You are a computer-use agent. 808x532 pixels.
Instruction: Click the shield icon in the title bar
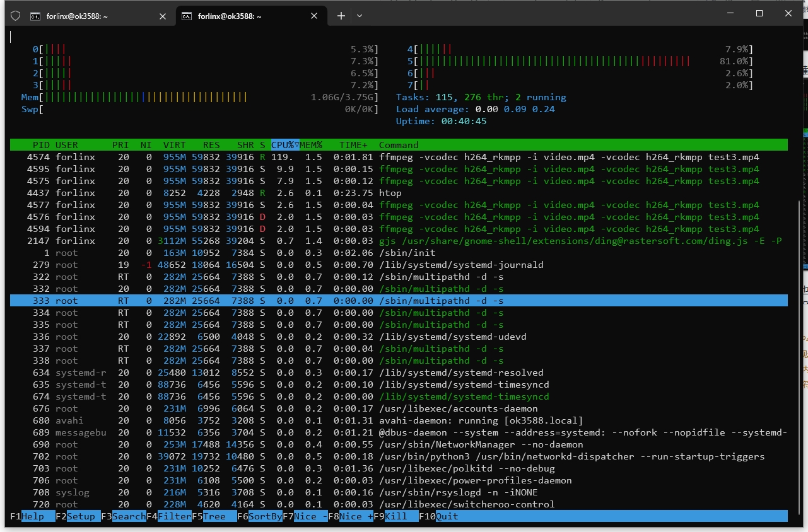coord(16,16)
